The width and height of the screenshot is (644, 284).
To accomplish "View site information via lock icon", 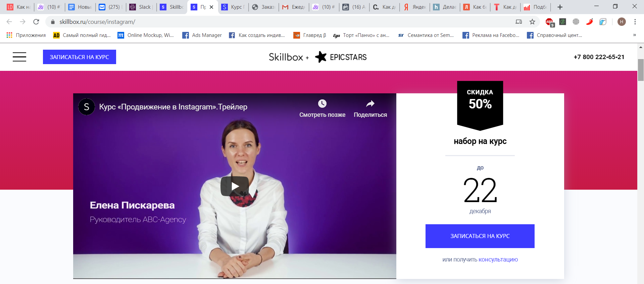I will (53, 22).
